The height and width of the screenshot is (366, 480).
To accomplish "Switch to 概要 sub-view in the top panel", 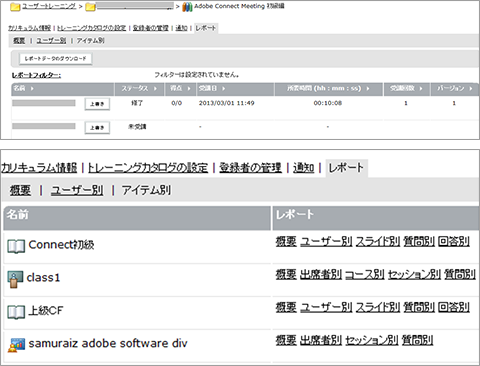I will pos(19,41).
